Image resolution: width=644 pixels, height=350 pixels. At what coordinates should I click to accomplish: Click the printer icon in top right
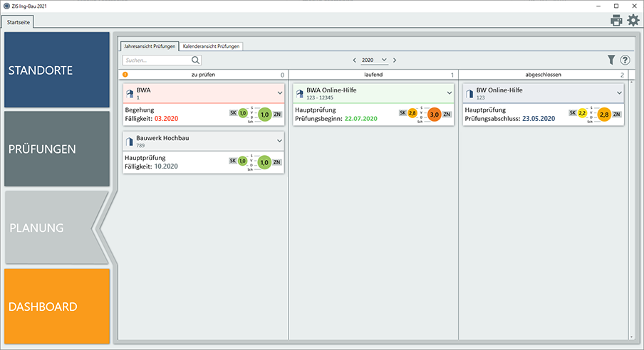[616, 21]
